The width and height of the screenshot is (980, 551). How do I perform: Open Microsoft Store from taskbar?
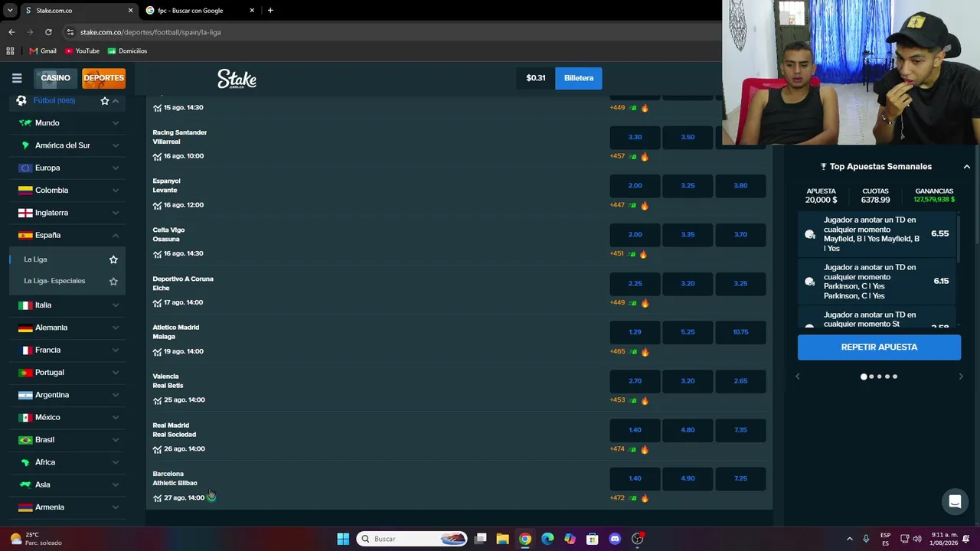click(592, 539)
